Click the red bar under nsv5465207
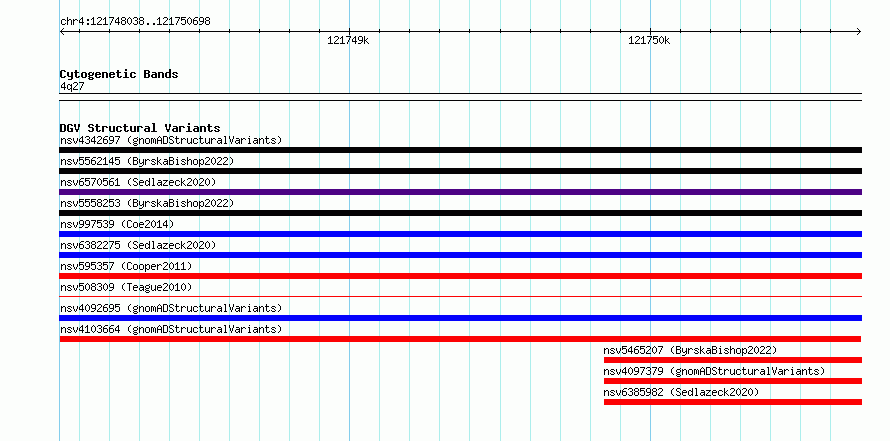Viewport: 890px width, 441px height. (733, 360)
